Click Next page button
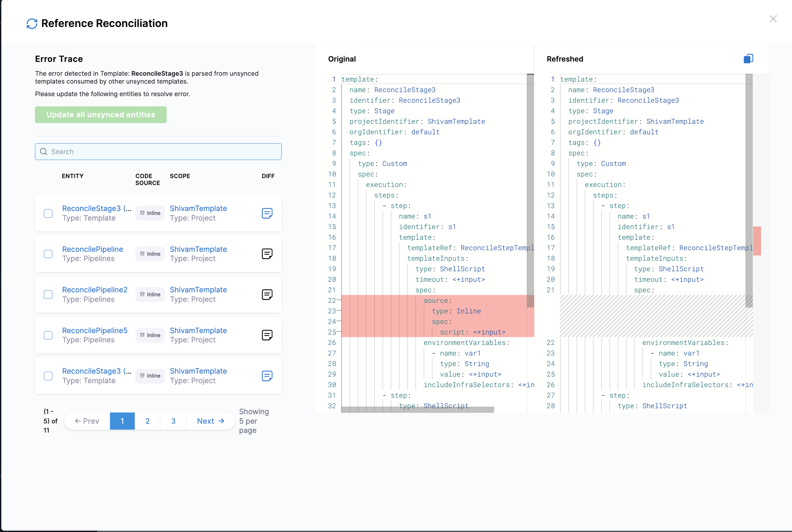This screenshot has width=792, height=532. coord(211,421)
